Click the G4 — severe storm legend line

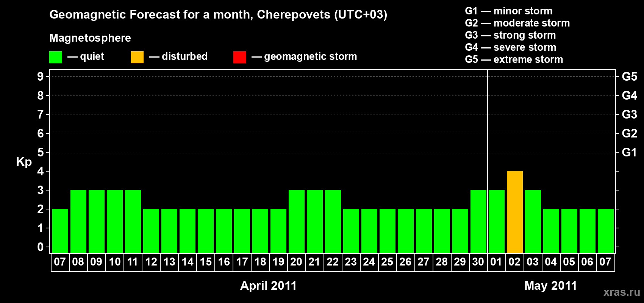click(x=511, y=47)
